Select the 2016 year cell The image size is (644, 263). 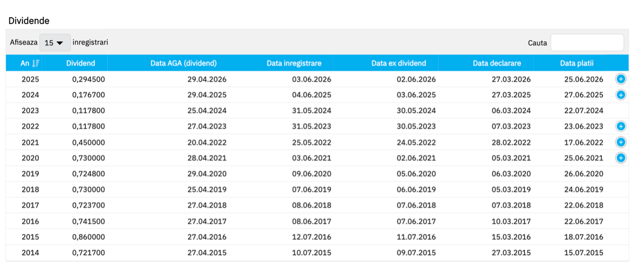point(30,221)
